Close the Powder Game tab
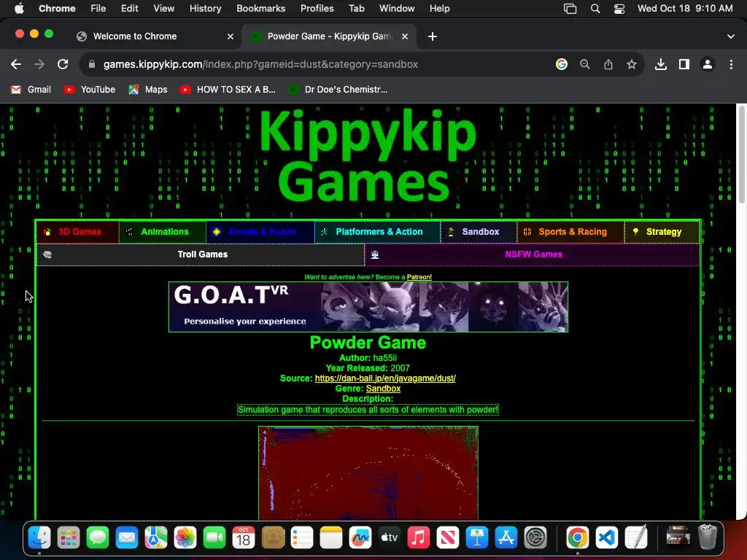Screen dimensions: 747x560 tap(404, 36)
